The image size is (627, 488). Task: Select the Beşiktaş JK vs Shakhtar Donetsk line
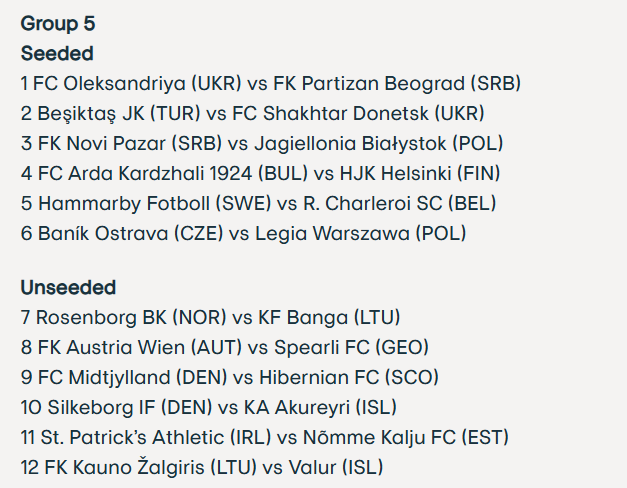point(253,114)
